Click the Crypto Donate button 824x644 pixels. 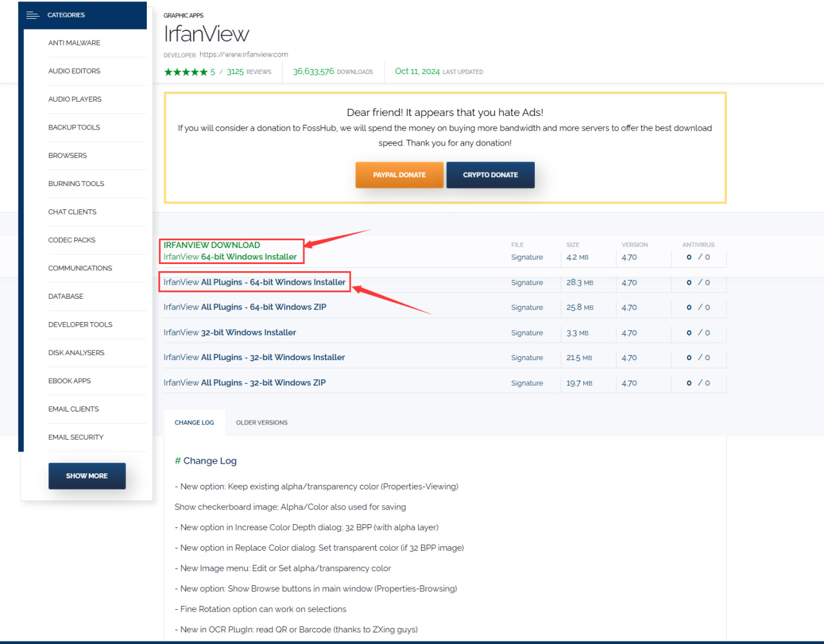coord(491,175)
